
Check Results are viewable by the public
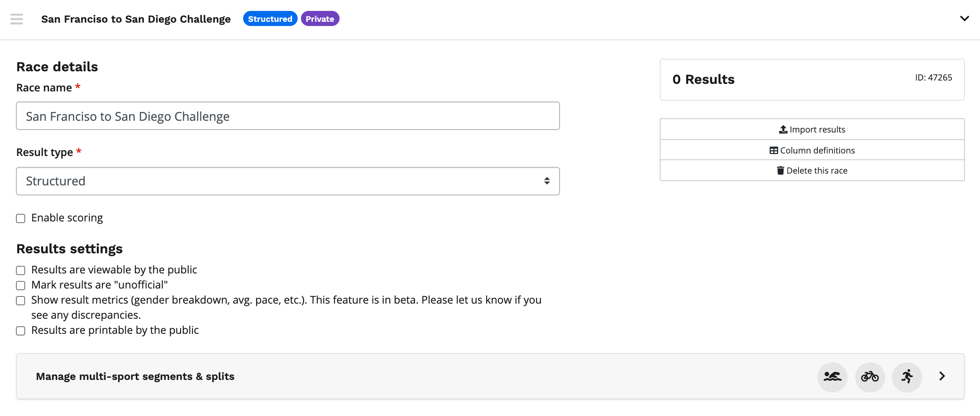pos(21,270)
